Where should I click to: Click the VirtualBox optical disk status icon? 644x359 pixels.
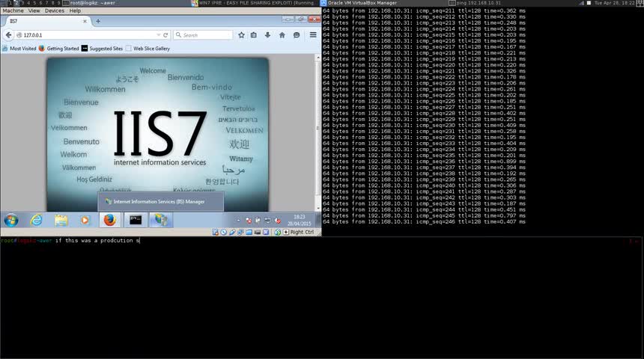[x=224, y=232]
